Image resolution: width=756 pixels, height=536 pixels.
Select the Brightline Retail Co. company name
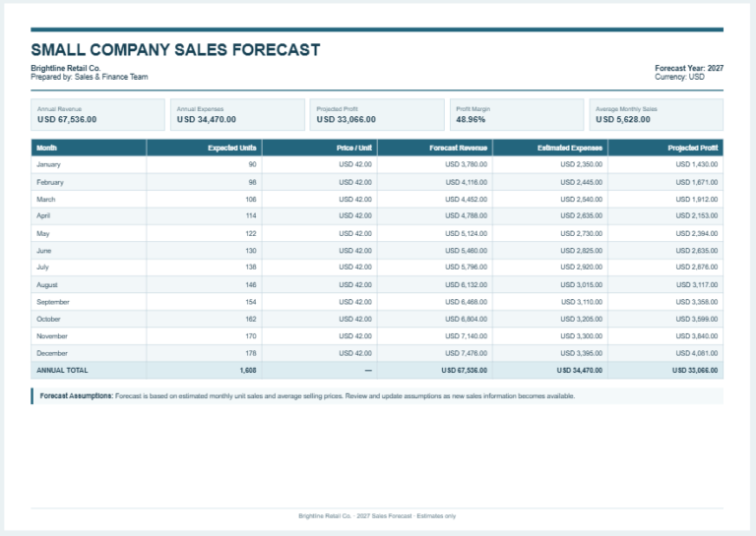pos(66,68)
